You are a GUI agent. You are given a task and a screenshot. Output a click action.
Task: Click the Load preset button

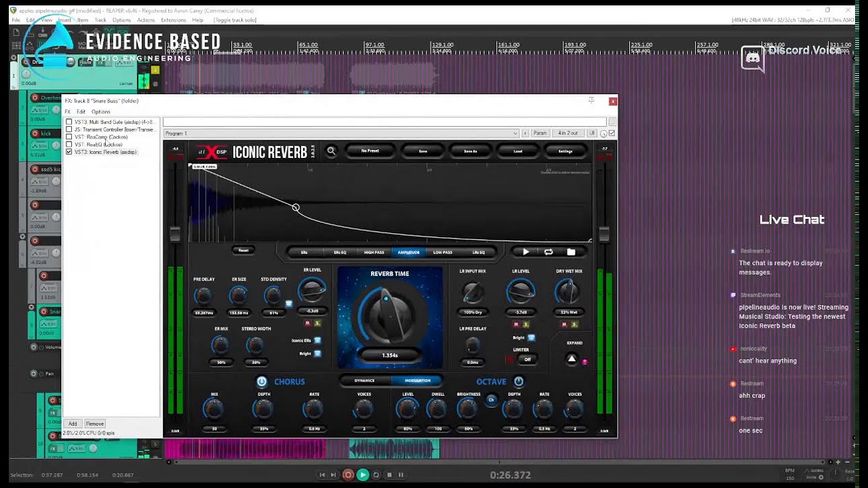518,151
